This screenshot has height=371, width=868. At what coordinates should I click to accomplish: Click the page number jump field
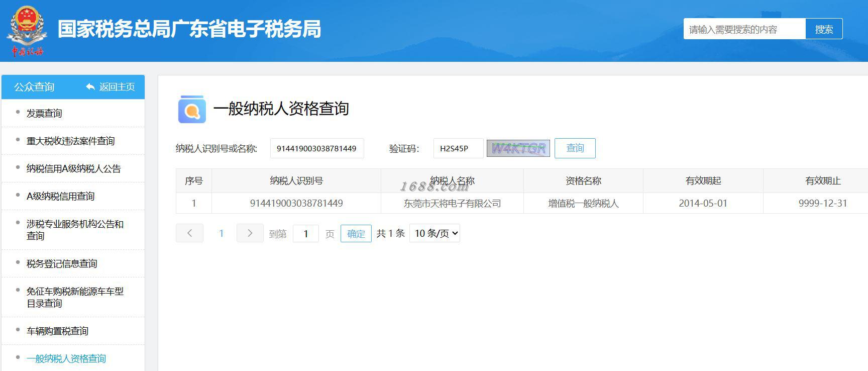click(x=305, y=234)
